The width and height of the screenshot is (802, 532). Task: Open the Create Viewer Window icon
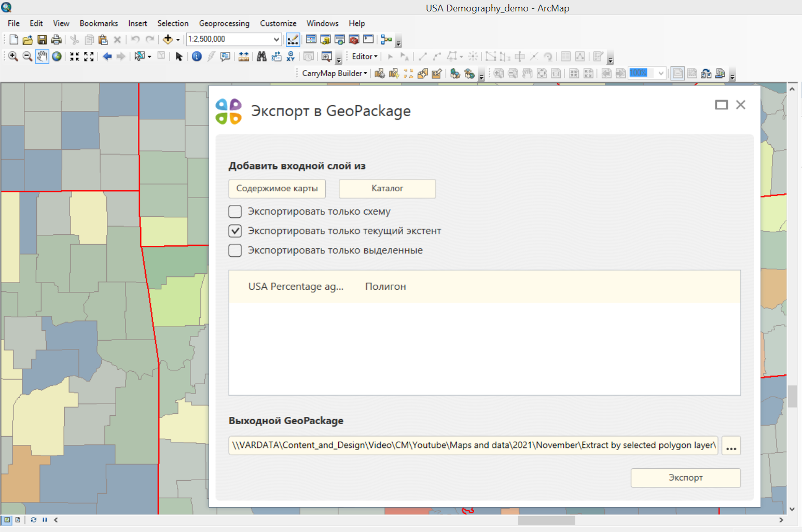coord(326,57)
